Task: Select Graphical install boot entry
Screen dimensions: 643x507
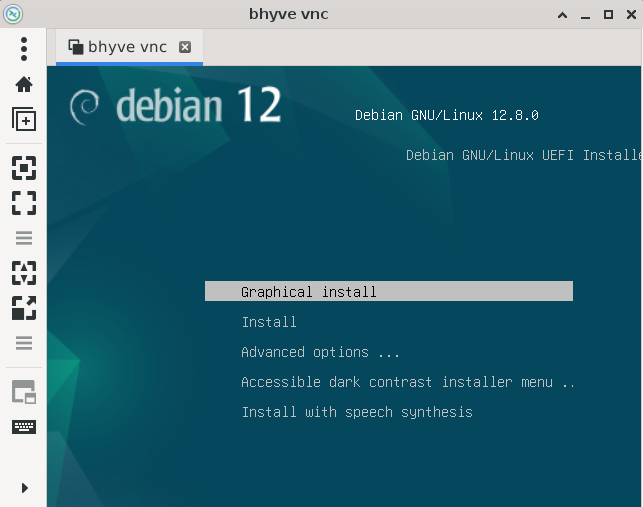Action: (x=389, y=291)
